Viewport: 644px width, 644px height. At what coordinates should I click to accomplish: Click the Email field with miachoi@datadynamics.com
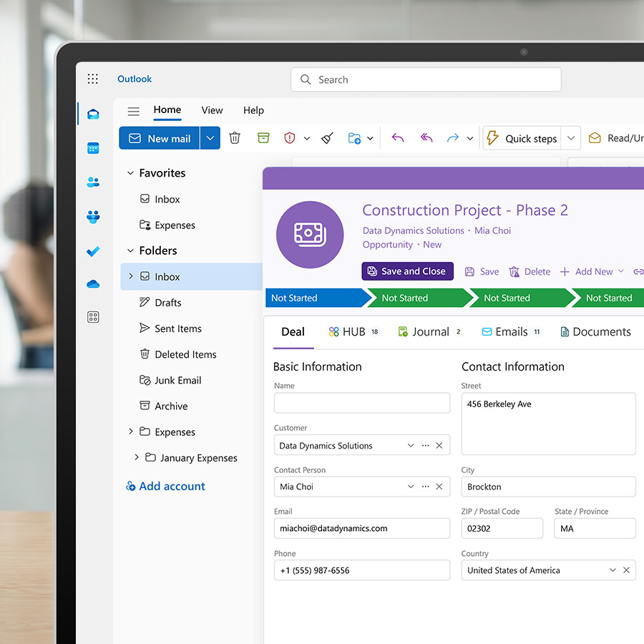(362, 528)
